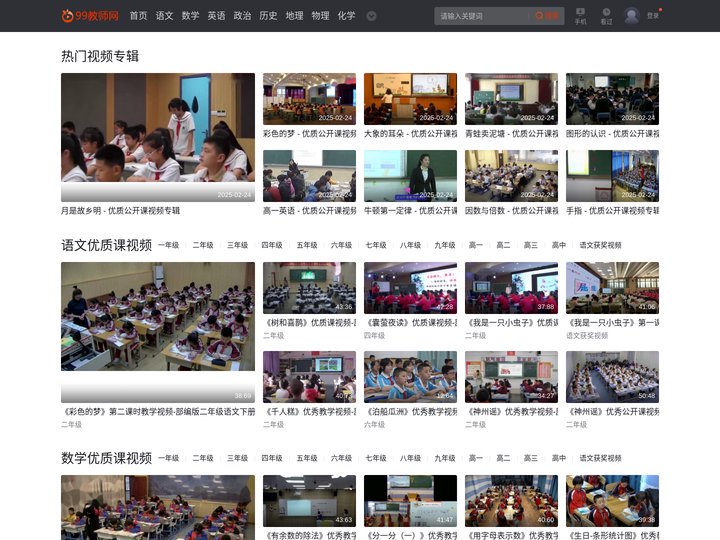The width and height of the screenshot is (720, 540).
Task: Open the 物理 navigation menu item
Action: [320, 16]
